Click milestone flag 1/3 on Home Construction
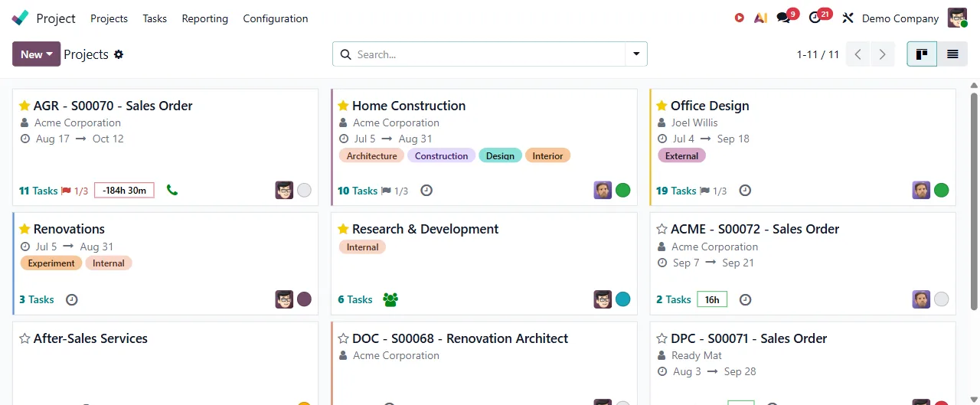The image size is (980, 405). tap(394, 191)
